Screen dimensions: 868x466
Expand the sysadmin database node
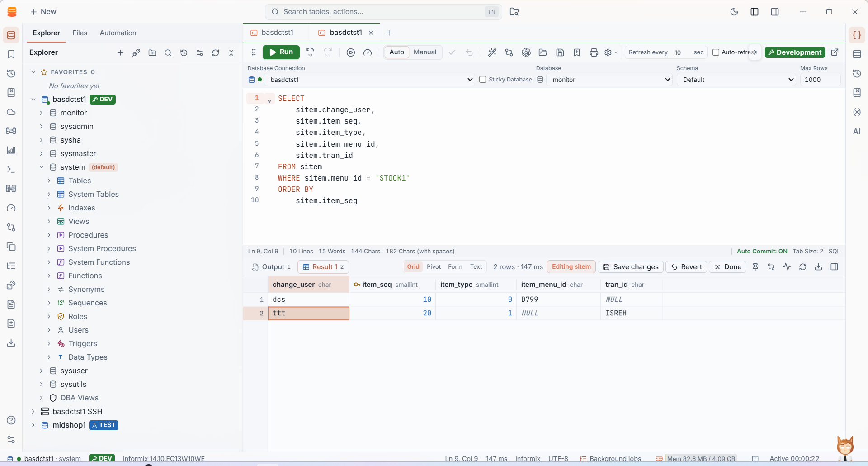(41, 126)
